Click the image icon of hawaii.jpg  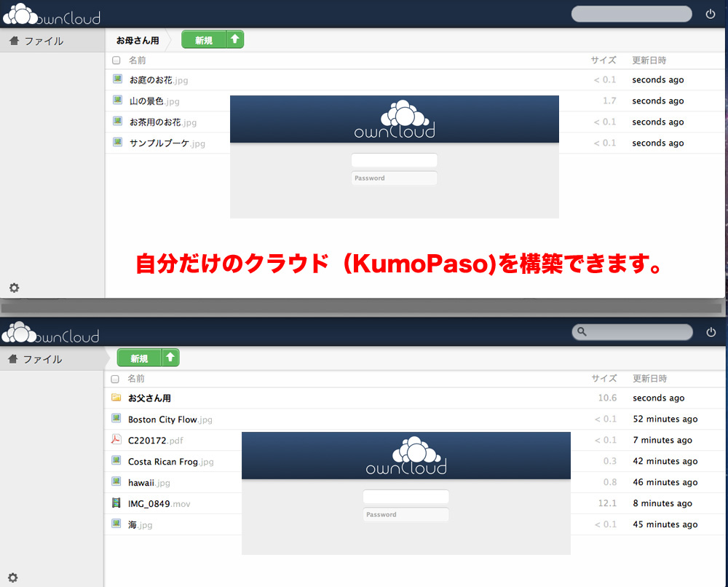[x=116, y=481]
